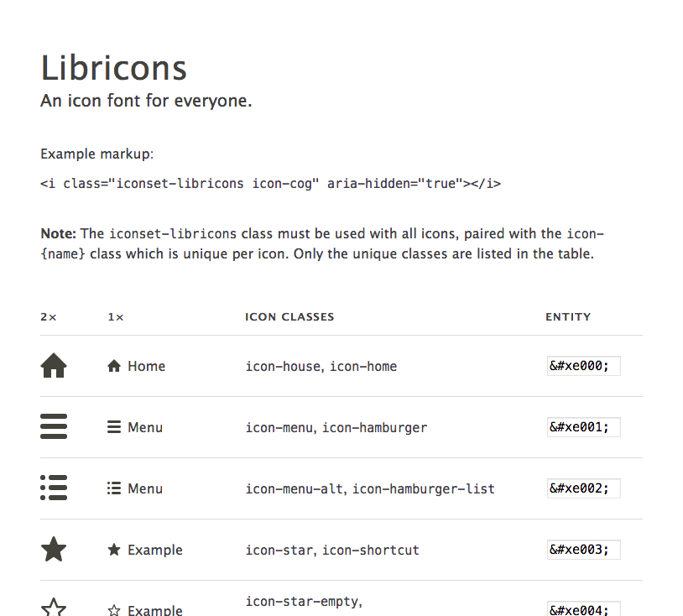Click the example markup code line

tap(270, 183)
